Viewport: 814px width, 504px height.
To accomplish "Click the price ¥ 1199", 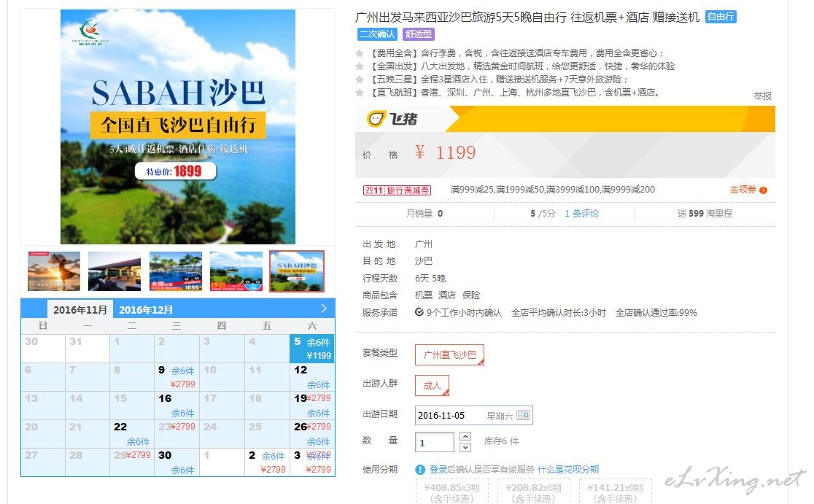I will pyautogui.click(x=446, y=152).
